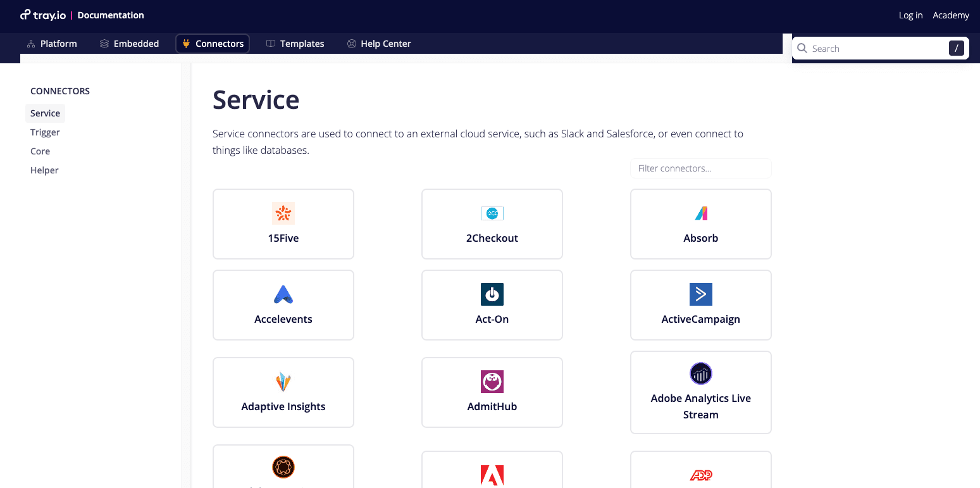Click the tray.io logo in header

point(43,15)
